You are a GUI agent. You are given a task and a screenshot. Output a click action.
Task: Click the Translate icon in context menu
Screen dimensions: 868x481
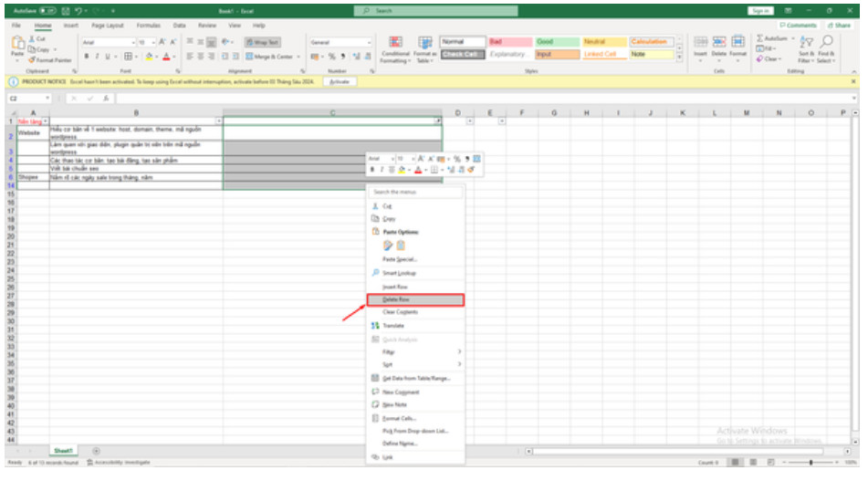coord(375,325)
